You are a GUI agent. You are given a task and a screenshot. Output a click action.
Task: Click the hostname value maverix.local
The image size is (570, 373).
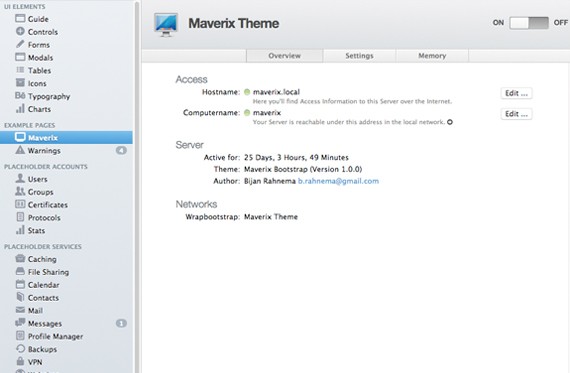[276, 92]
